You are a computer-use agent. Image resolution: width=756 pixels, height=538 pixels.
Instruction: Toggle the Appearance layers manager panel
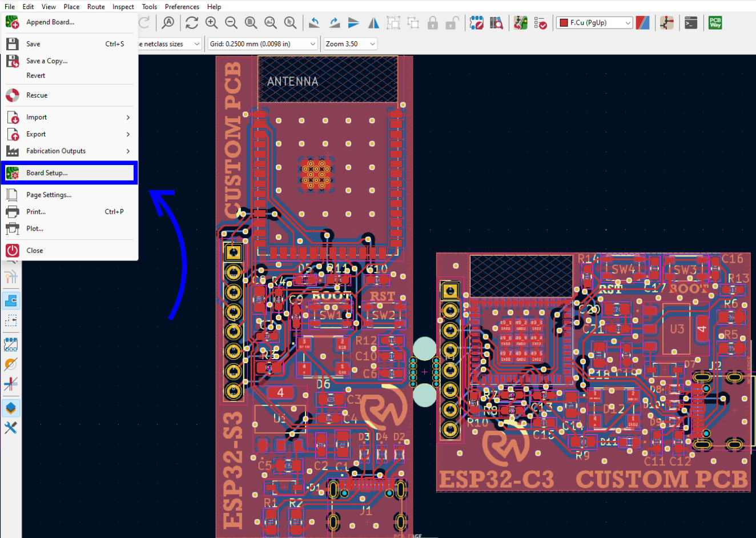pos(11,408)
